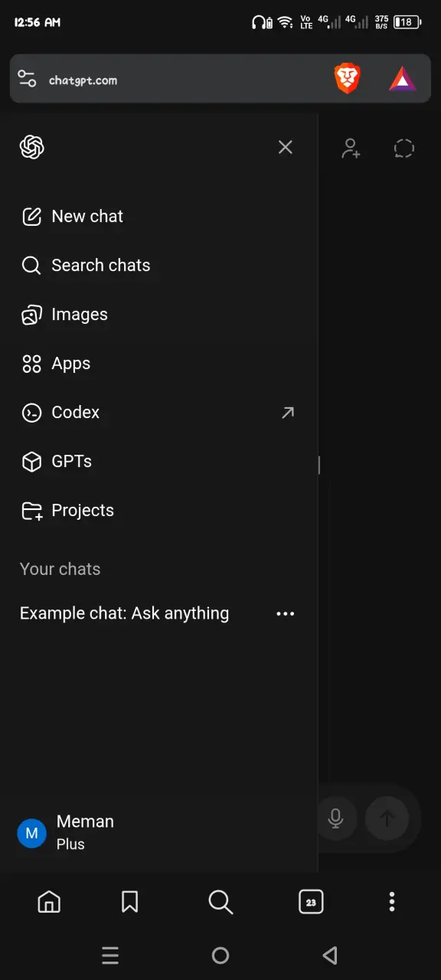Tap the ChatGPT logo icon in sidebar
Screen dimensions: 441x980
(x=31, y=147)
